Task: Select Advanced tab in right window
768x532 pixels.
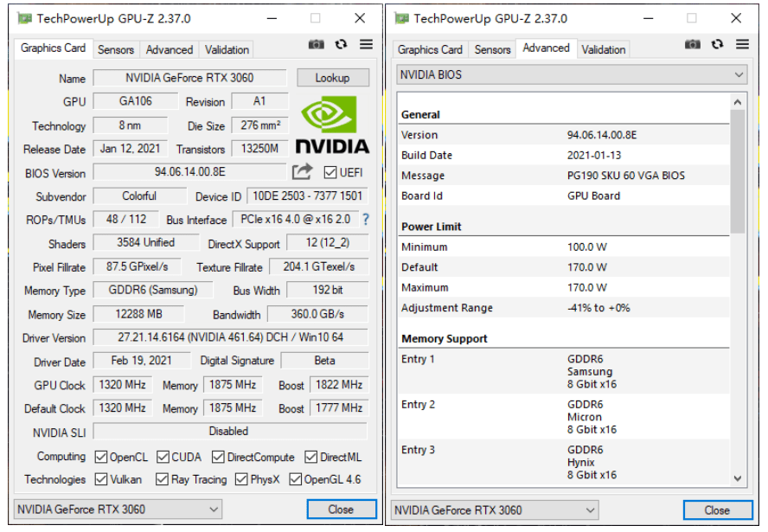Action: click(546, 48)
